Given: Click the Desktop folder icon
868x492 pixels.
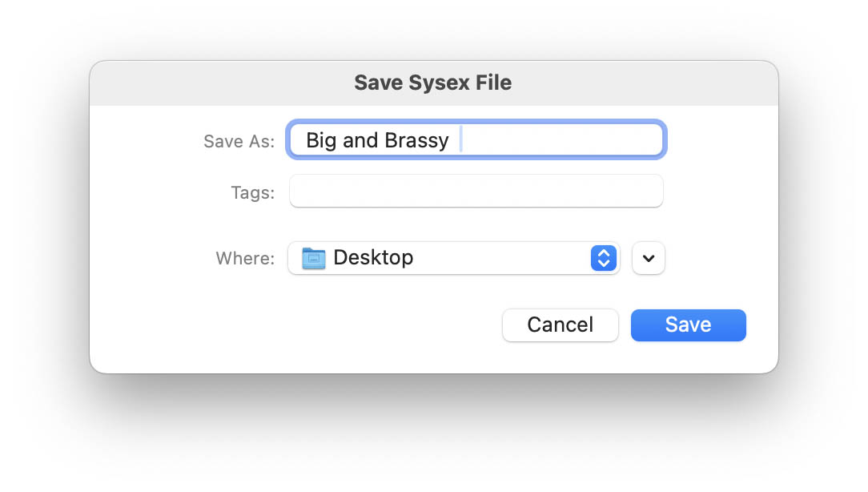Looking at the screenshot, I should tap(314, 258).
